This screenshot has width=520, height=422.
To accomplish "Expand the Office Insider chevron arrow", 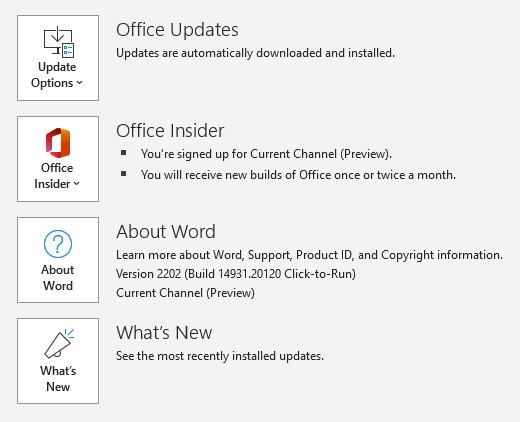I will 77,183.
